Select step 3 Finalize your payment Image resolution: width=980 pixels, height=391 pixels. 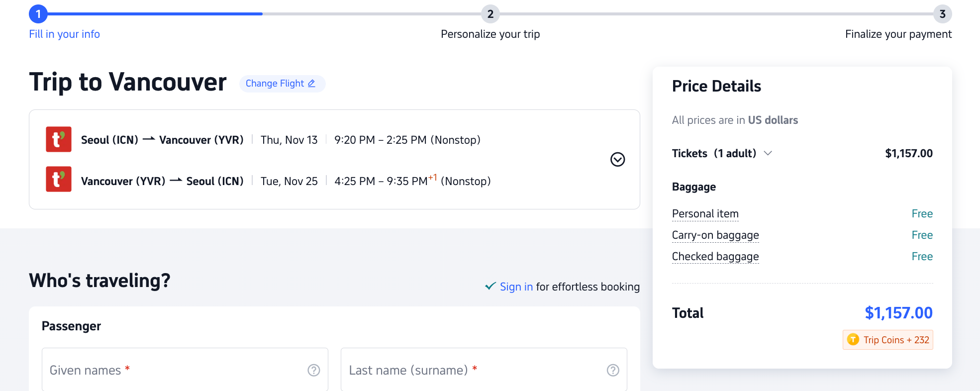[x=942, y=14]
